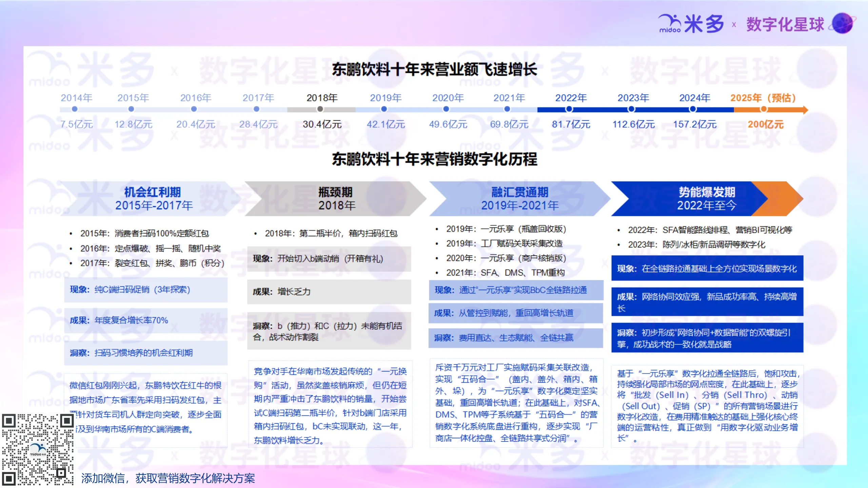Screen dimensions: 868x488
Task: Click the 81.7亿元 revenue value
Action: click(571, 124)
